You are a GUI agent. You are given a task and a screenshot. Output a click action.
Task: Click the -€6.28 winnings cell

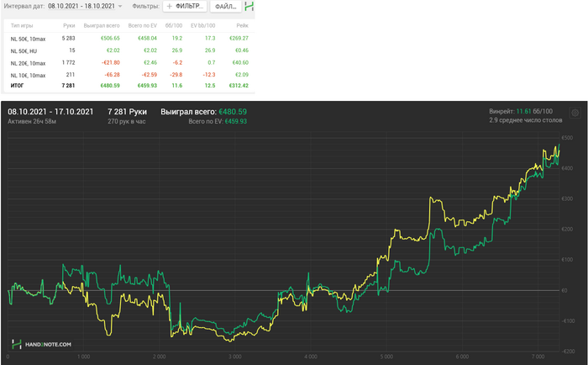click(112, 75)
